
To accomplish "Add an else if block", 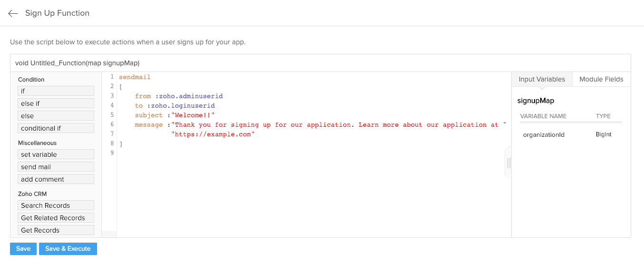I will pos(56,103).
